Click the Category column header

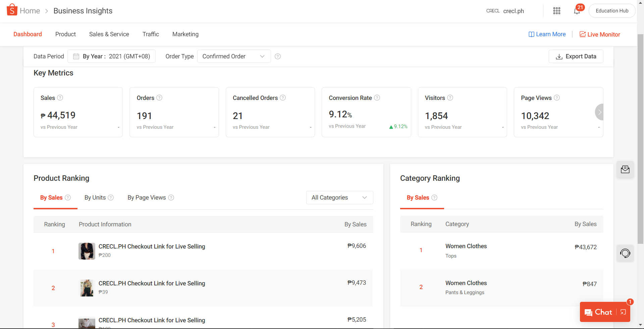point(457,224)
